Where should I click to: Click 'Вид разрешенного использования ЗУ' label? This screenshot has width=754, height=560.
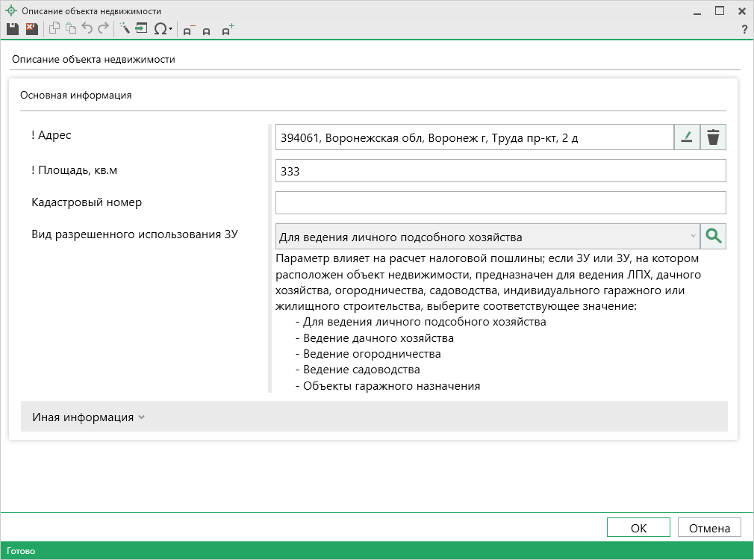click(134, 234)
